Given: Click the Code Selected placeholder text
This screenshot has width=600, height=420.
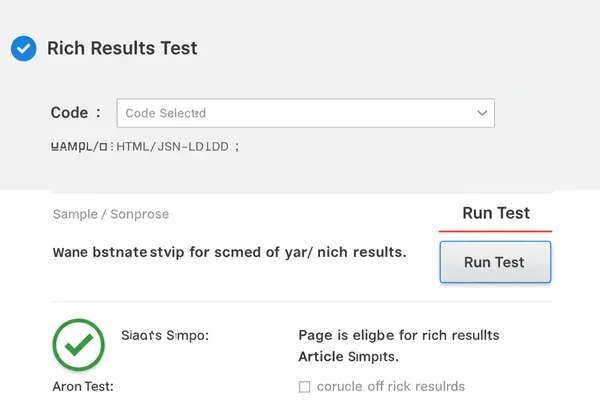Looking at the screenshot, I should (x=166, y=114).
